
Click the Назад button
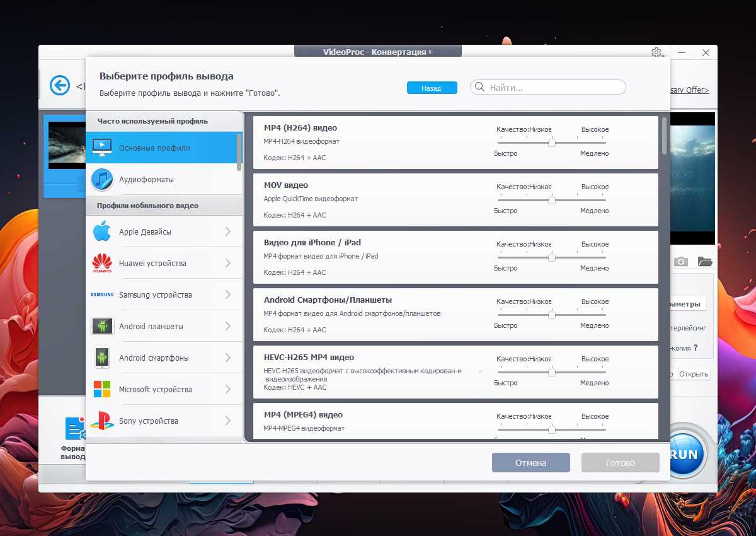coord(432,88)
